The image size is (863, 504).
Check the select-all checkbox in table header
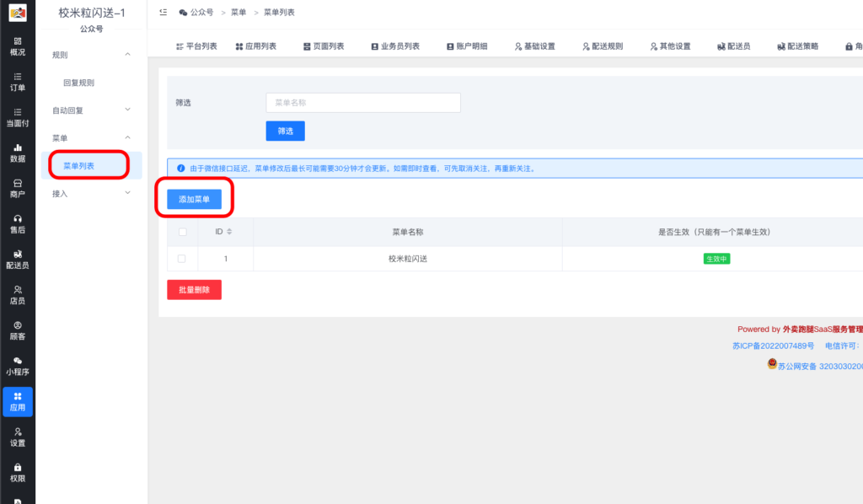pyautogui.click(x=182, y=232)
